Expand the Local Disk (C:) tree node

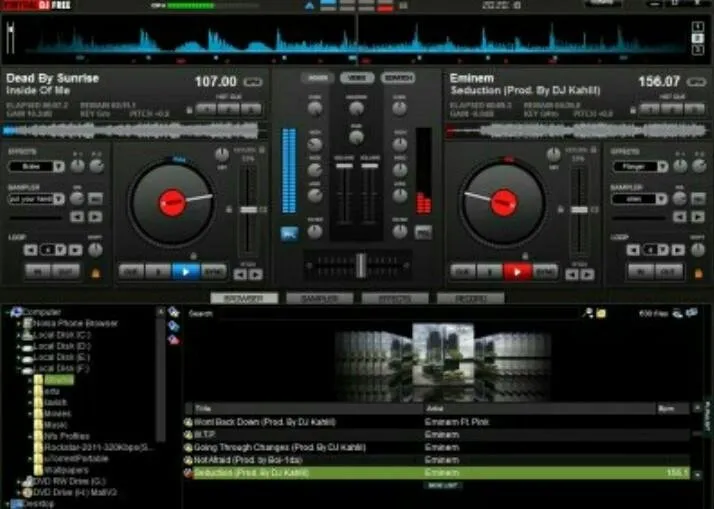(18, 335)
